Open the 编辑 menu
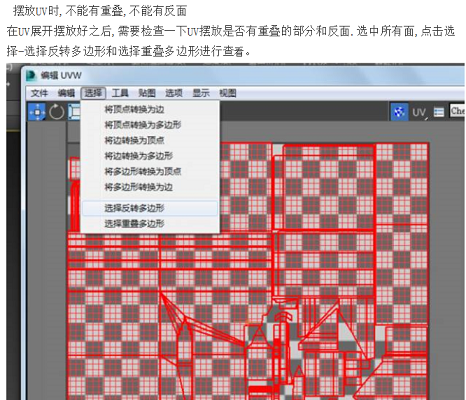Image resolution: width=466 pixels, height=400 pixels. pyautogui.click(x=66, y=93)
